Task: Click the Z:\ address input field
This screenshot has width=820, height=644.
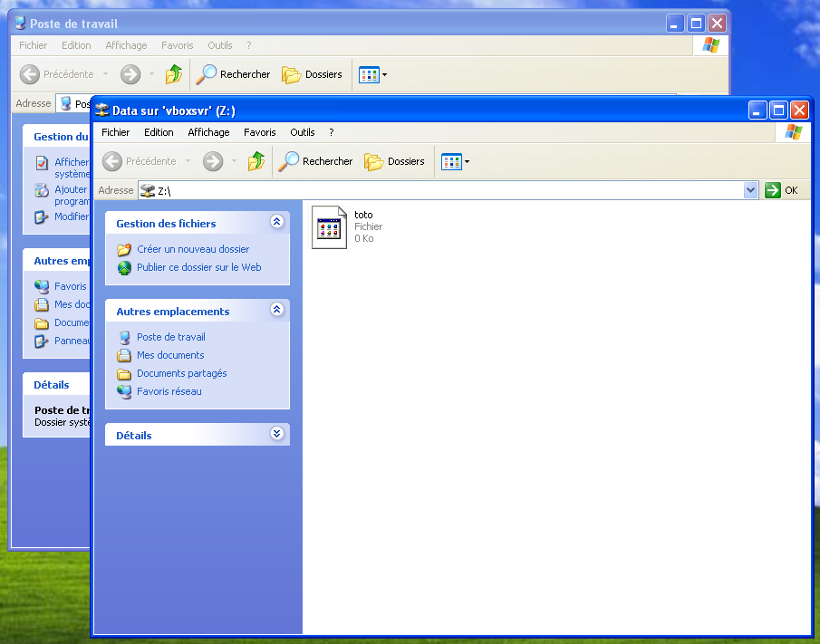Action: point(444,190)
